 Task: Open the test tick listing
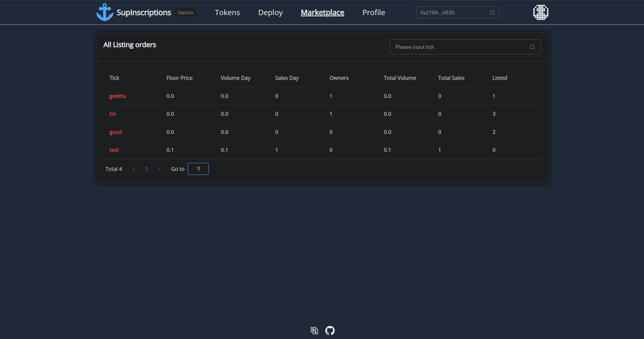point(114,150)
